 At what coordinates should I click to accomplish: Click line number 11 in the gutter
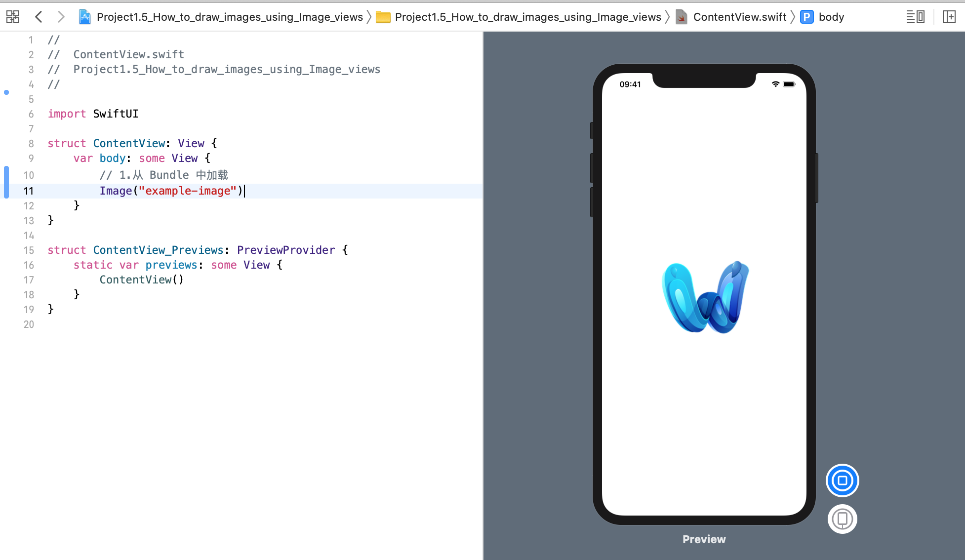point(29,191)
